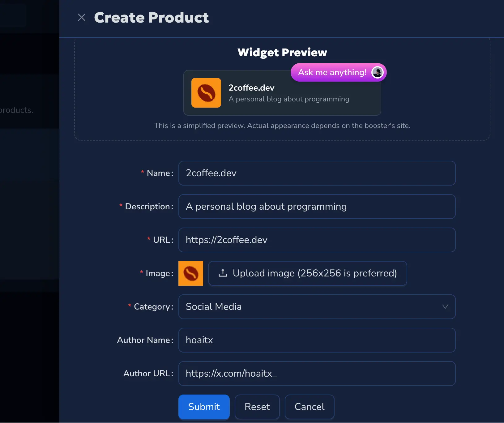504x423 pixels.
Task: Click the Author Name field containing hoaitx
Action: click(317, 340)
